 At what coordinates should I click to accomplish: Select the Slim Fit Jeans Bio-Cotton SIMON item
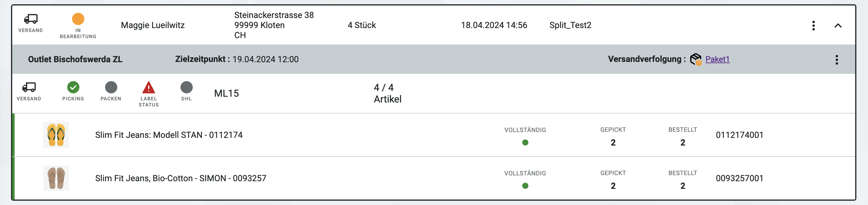(x=181, y=178)
